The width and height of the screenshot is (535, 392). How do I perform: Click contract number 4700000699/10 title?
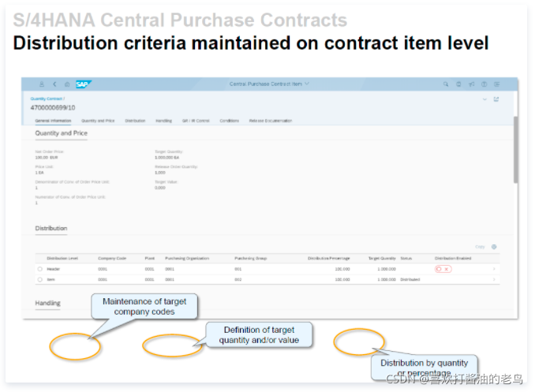53,108
